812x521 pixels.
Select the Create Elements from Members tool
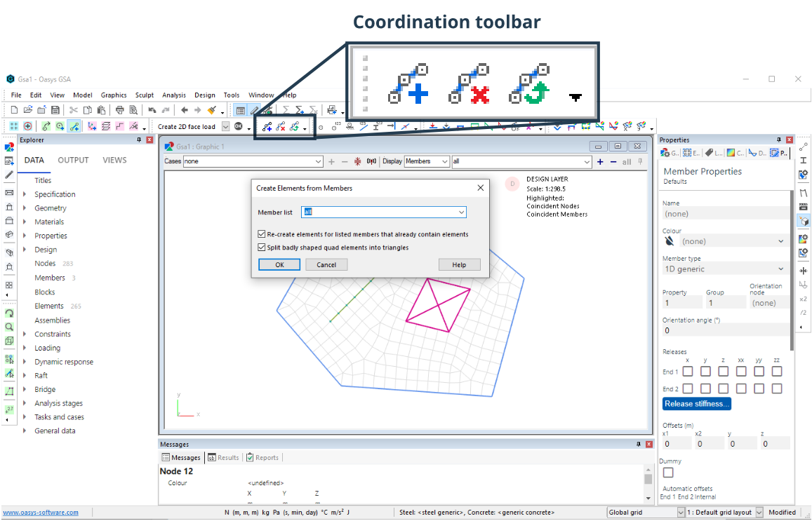click(267, 126)
